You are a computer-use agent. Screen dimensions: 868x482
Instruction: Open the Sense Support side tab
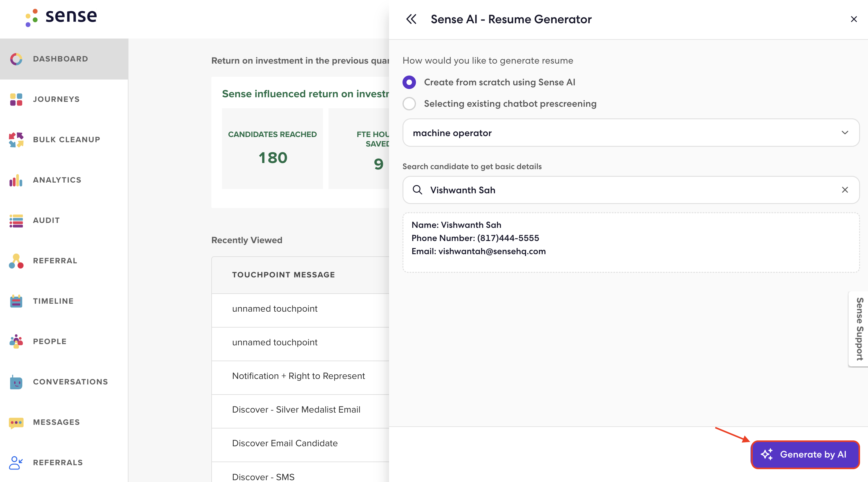coord(859,329)
